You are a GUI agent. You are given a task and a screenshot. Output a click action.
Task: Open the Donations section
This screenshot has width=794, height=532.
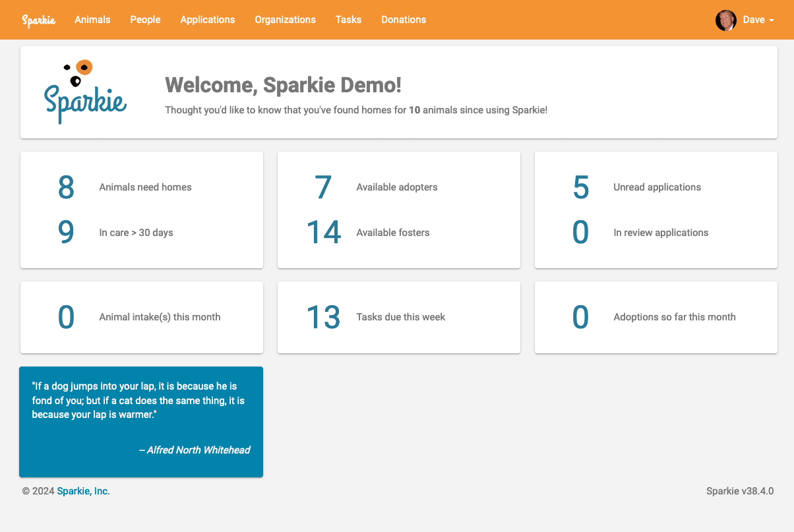[404, 20]
